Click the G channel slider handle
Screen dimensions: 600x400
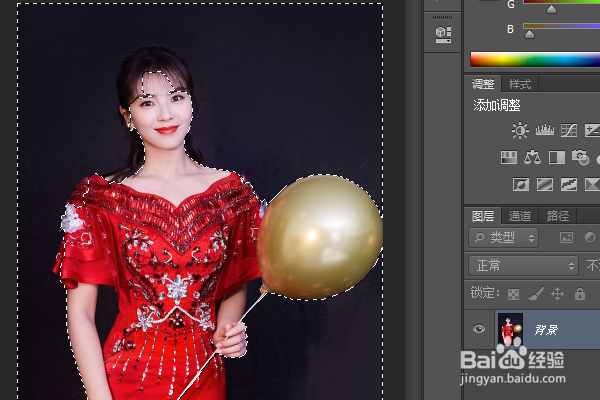[551, 9]
